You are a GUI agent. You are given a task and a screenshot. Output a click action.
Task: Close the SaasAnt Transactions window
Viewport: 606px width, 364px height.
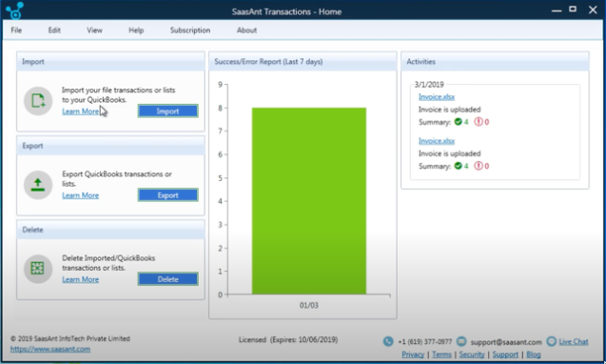(x=593, y=10)
